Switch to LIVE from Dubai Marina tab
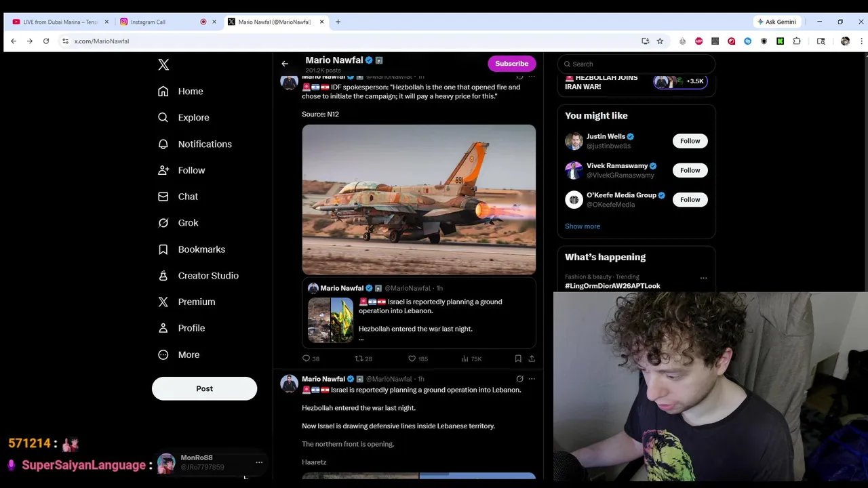The image size is (868, 488). click(60, 22)
